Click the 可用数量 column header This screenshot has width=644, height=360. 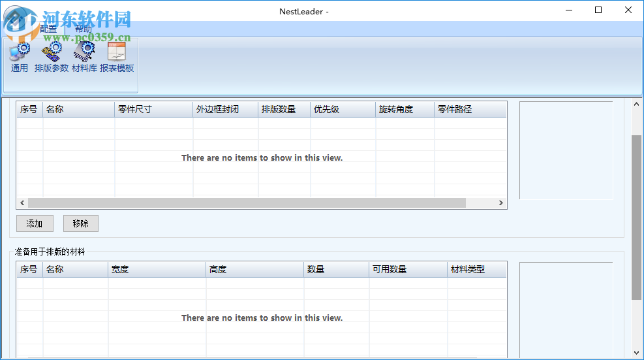click(x=408, y=269)
